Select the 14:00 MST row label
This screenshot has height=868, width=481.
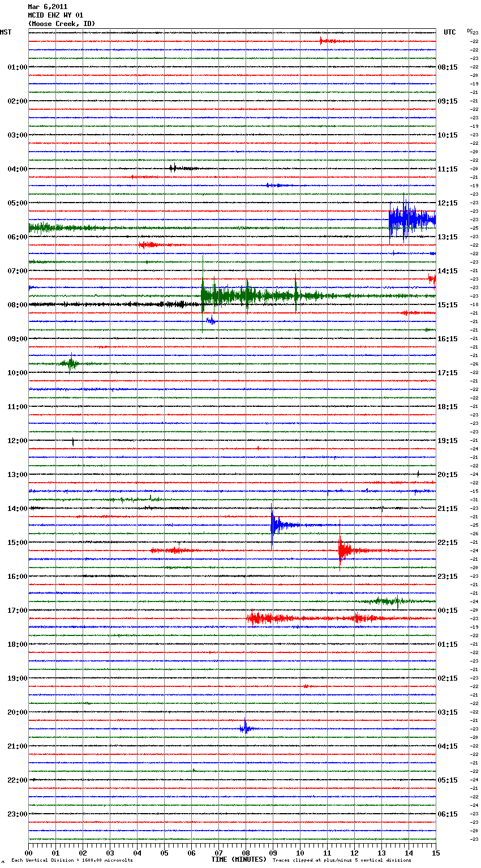coord(18,509)
